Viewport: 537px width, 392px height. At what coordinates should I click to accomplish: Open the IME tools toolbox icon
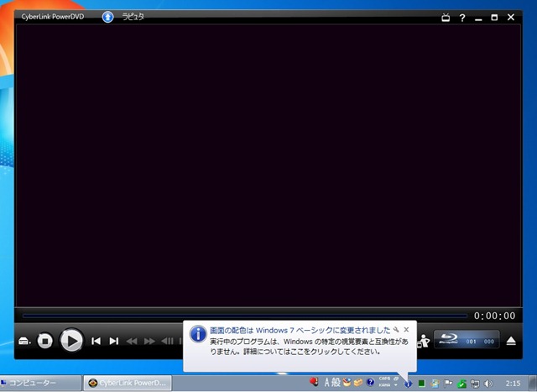click(x=358, y=383)
